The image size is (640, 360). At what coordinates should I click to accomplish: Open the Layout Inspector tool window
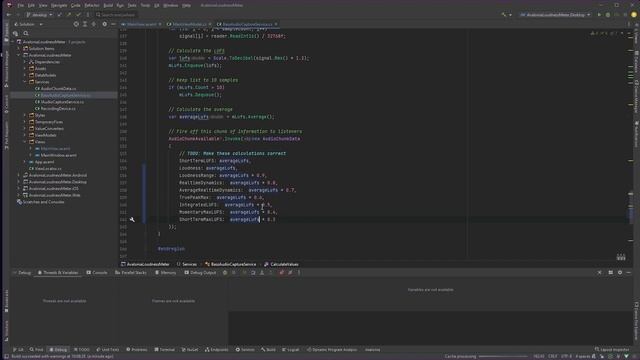tap(612, 350)
